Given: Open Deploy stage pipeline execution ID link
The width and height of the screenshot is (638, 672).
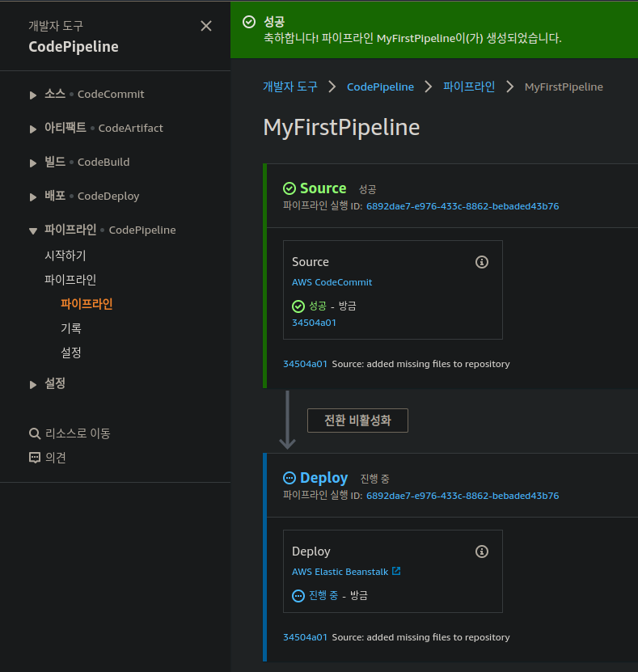Looking at the screenshot, I should coord(463,496).
